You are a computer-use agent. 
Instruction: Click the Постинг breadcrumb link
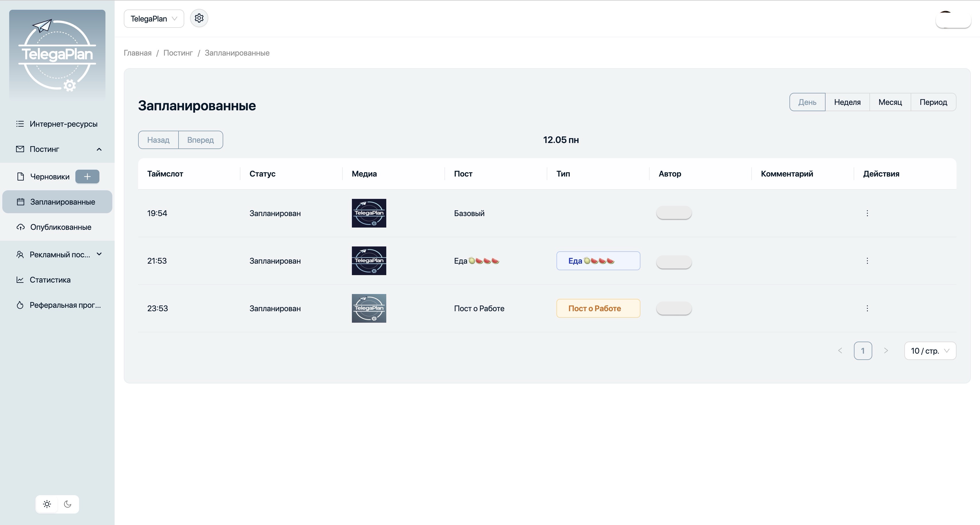coord(178,53)
